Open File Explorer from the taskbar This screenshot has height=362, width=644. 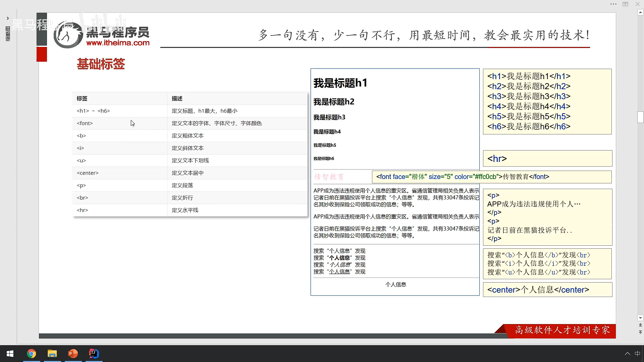pyautogui.click(x=52, y=354)
